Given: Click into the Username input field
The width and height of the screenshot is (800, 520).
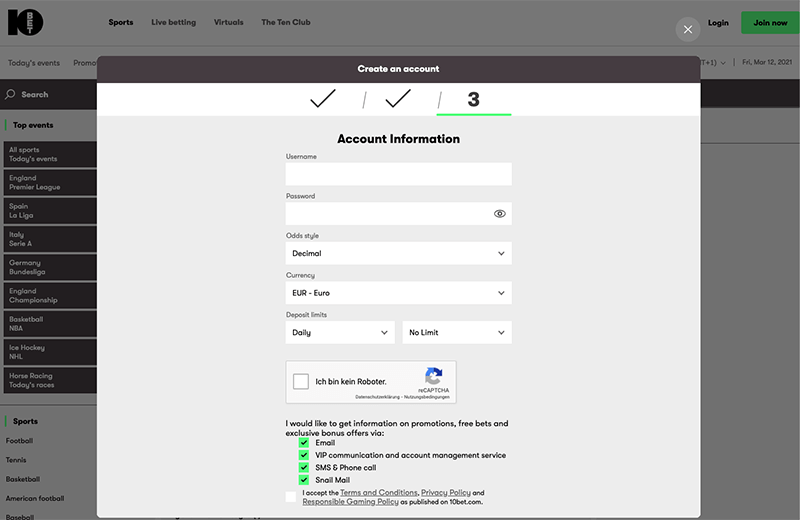Looking at the screenshot, I should tap(398, 174).
